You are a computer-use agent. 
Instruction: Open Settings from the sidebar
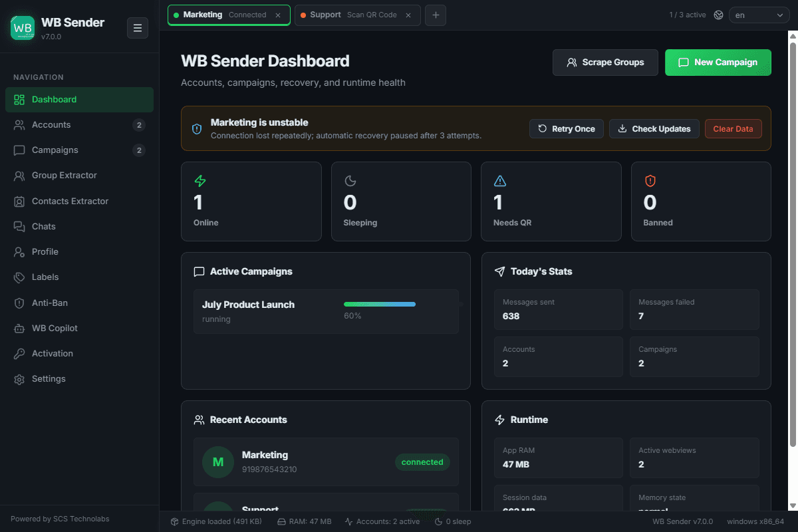tap(80, 379)
